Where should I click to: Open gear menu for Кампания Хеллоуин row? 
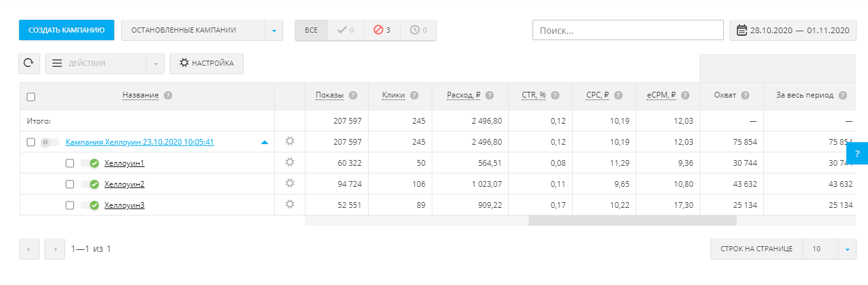click(x=290, y=142)
